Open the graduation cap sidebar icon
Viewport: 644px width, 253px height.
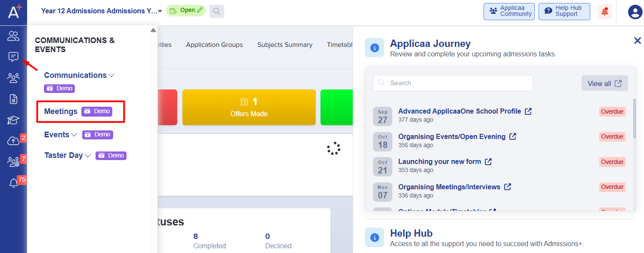point(13,120)
